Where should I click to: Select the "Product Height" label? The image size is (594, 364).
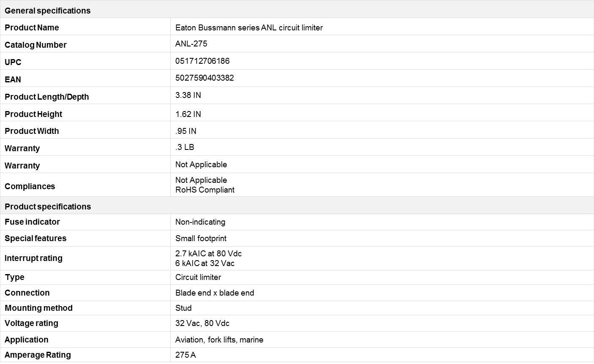point(33,114)
